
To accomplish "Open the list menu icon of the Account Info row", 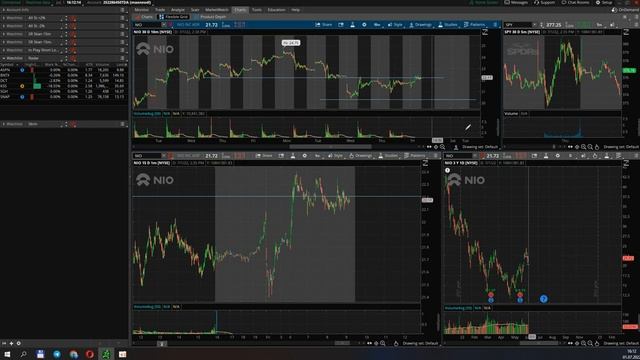I will coord(122,10).
